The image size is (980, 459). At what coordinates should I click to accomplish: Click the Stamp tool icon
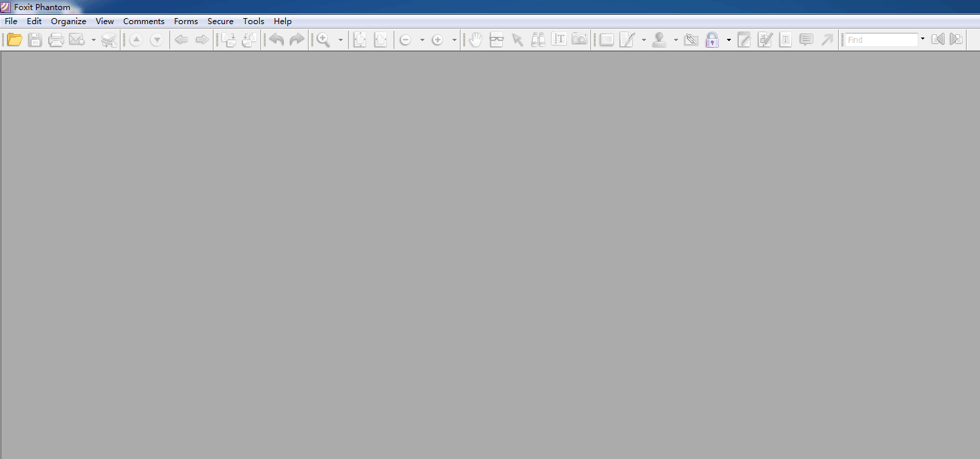point(659,40)
